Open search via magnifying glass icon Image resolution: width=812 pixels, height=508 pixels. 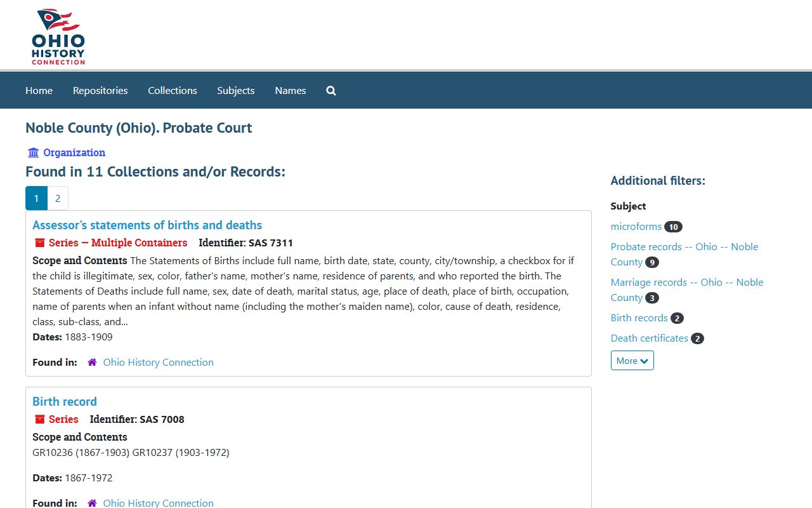tap(331, 91)
